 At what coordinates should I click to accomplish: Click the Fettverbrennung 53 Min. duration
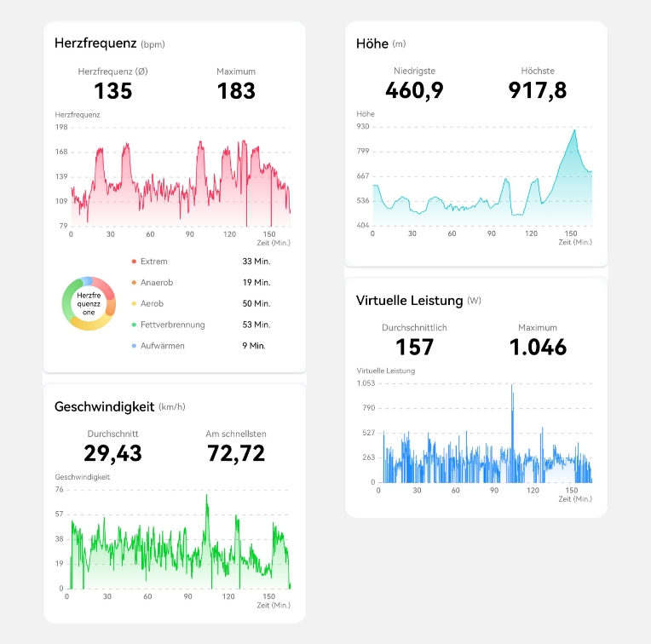tap(256, 325)
